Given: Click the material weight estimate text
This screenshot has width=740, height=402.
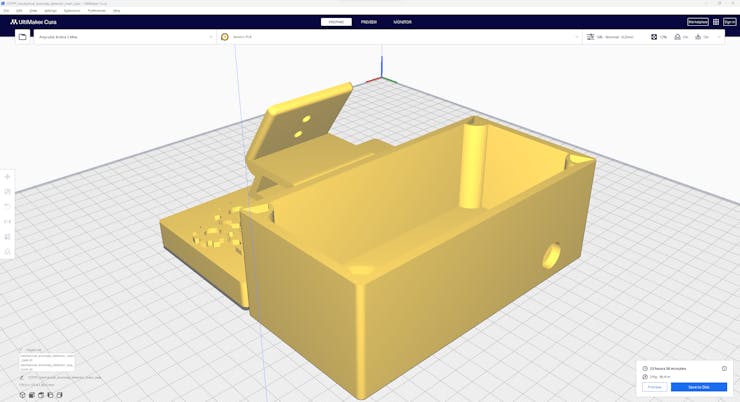Looking at the screenshot, I should coord(660,377).
